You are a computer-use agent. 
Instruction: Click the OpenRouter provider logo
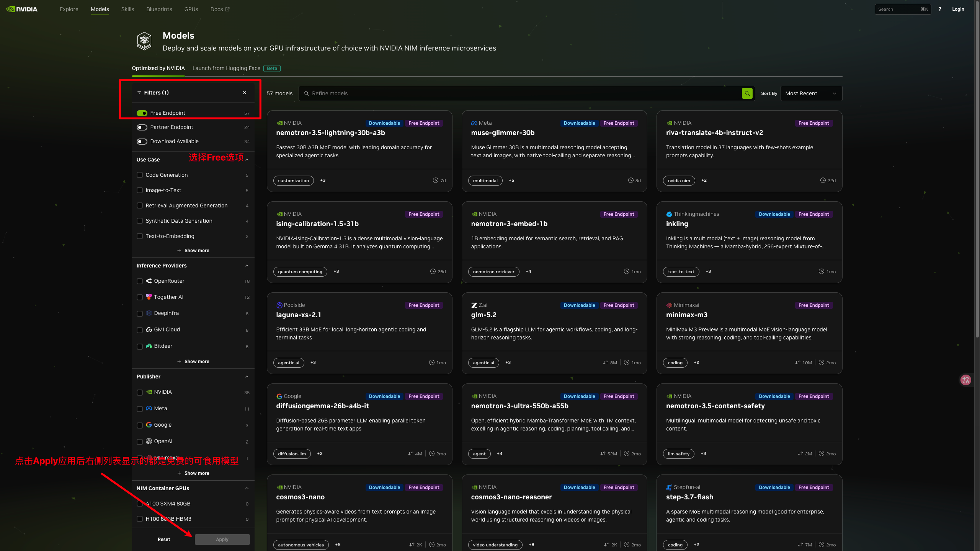[x=149, y=281]
